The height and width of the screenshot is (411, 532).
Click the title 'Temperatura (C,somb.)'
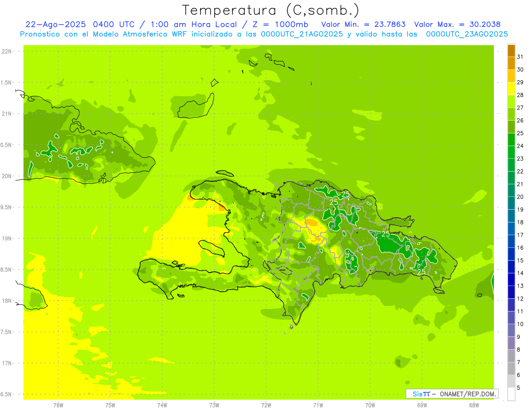point(271,10)
